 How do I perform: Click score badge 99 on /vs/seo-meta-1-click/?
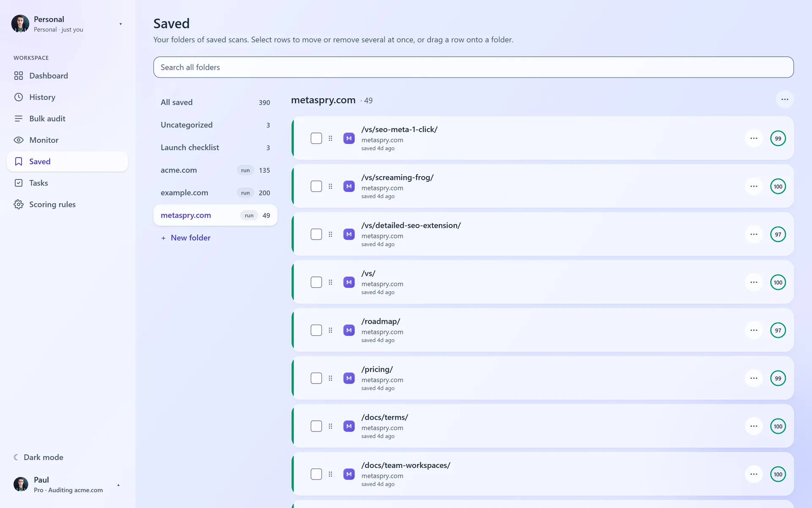(778, 138)
